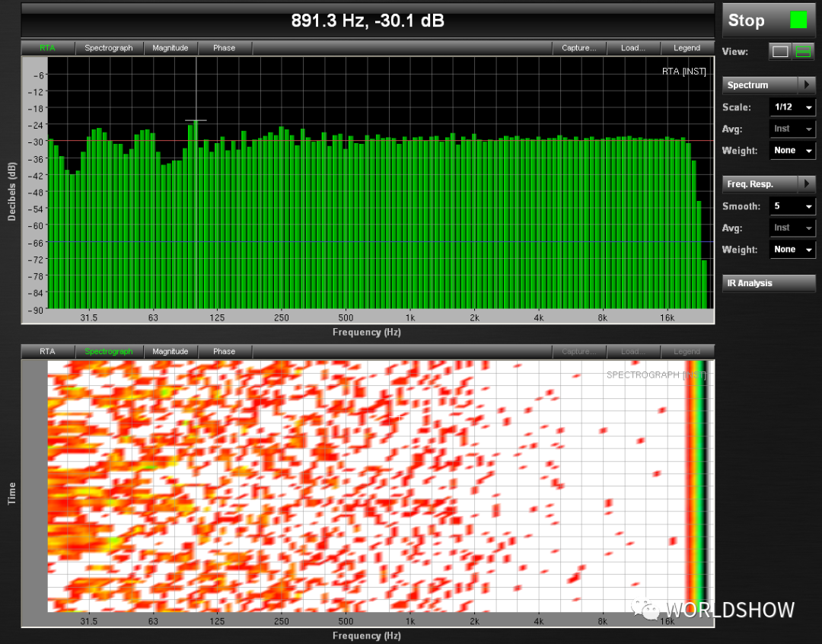The height and width of the screenshot is (644, 822).
Task: Select Magnitude tab in upper pane
Action: (x=170, y=48)
